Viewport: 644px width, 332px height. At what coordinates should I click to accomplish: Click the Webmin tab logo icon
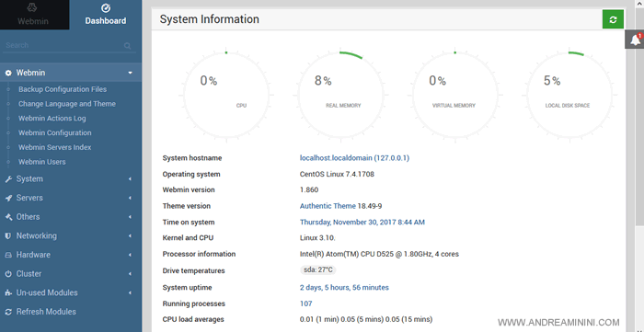pos(33,8)
